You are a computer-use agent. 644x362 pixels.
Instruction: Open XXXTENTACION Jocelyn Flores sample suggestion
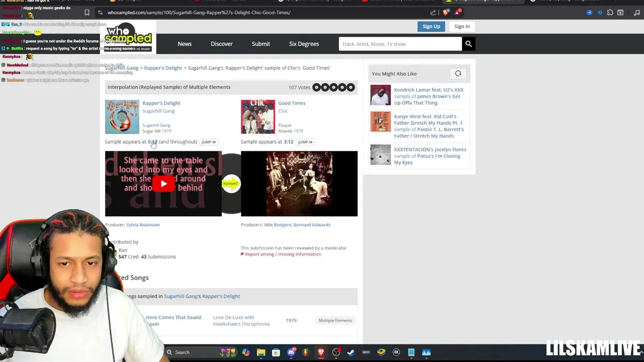click(x=430, y=156)
